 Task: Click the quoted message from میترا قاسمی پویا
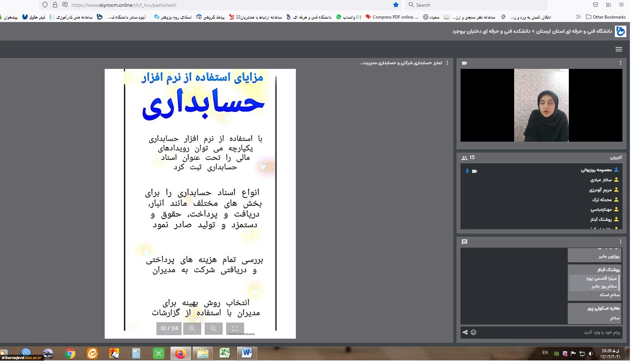[595, 283]
